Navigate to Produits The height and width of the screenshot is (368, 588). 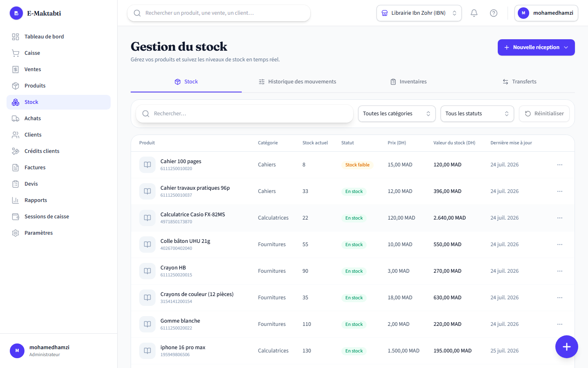click(58, 86)
